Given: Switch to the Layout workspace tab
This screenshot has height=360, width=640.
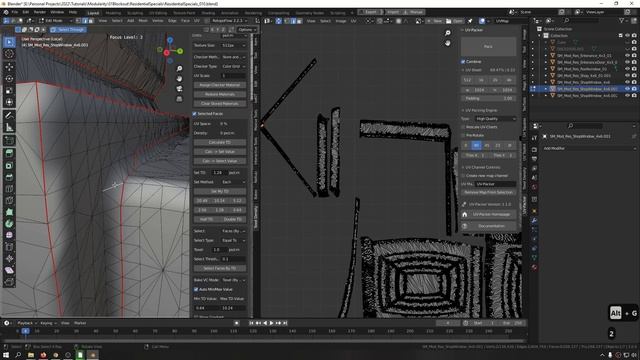Looking at the screenshot, I should coord(93,13).
